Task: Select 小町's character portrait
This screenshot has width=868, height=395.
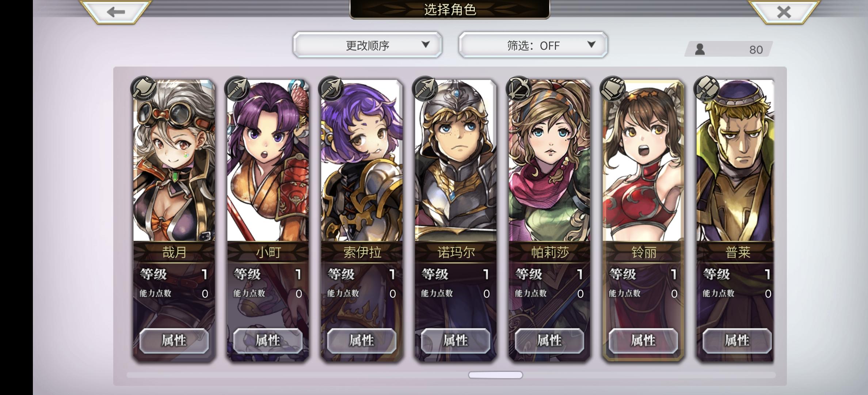Action: [268, 161]
